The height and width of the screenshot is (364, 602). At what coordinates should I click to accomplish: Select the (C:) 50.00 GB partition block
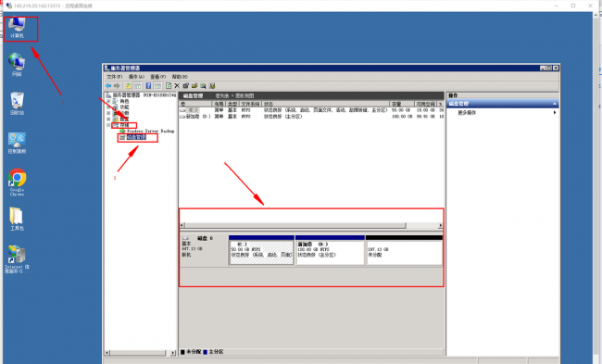[261, 250]
